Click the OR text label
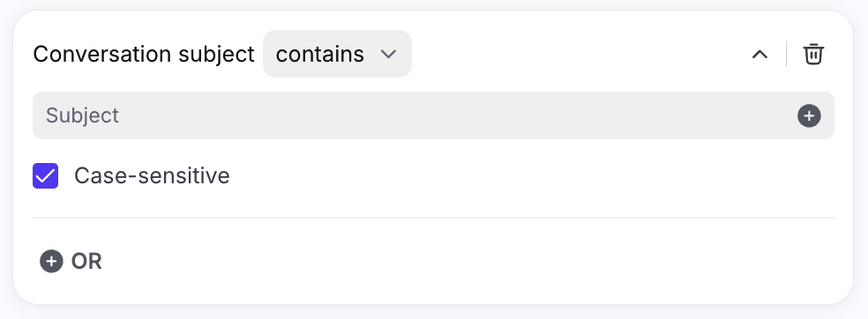The image size is (868, 319). (86, 262)
